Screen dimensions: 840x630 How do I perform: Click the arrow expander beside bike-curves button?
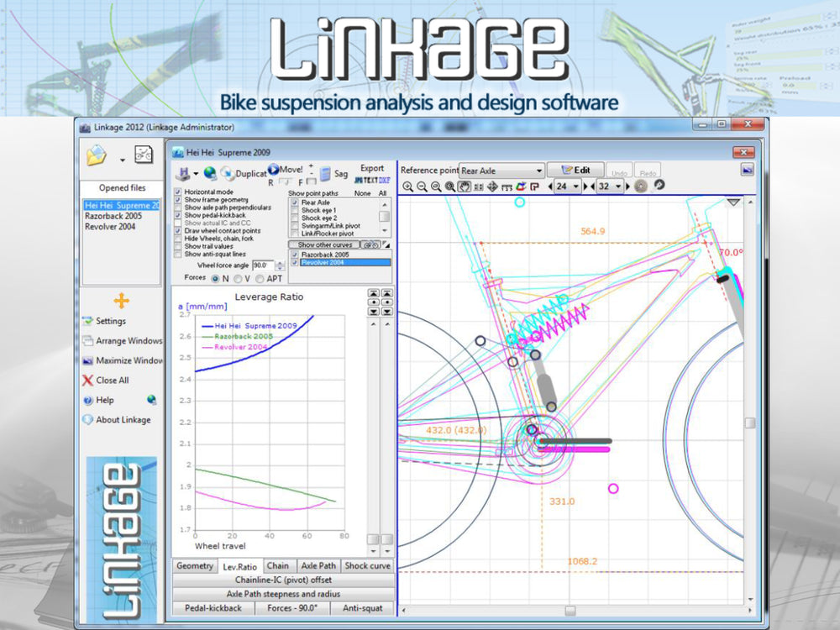(386, 244)
